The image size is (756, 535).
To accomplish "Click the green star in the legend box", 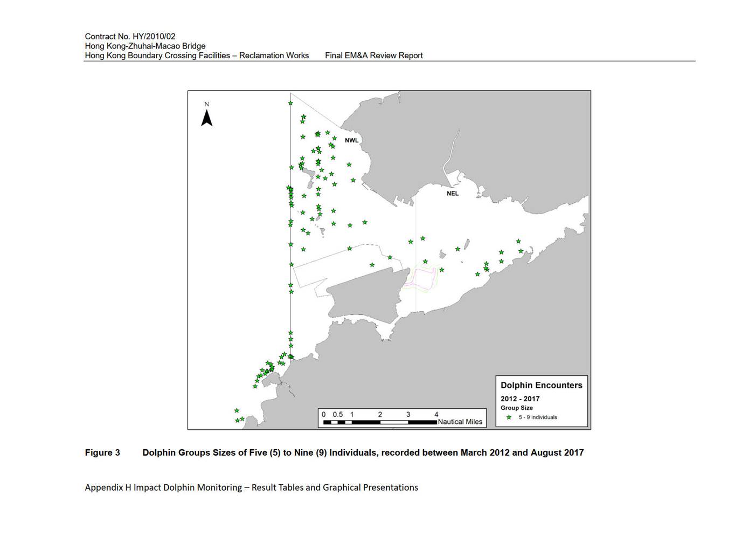I will (x=509, y=417).
